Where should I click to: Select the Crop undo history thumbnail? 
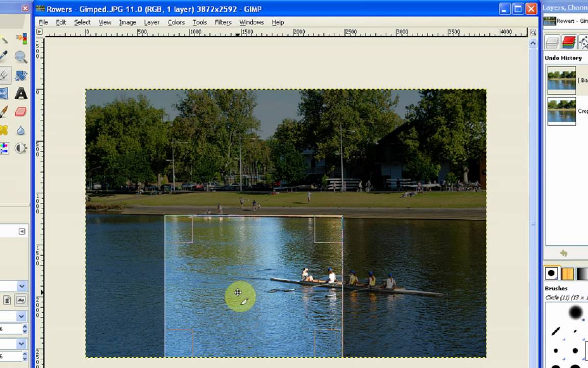pos(561,111)
